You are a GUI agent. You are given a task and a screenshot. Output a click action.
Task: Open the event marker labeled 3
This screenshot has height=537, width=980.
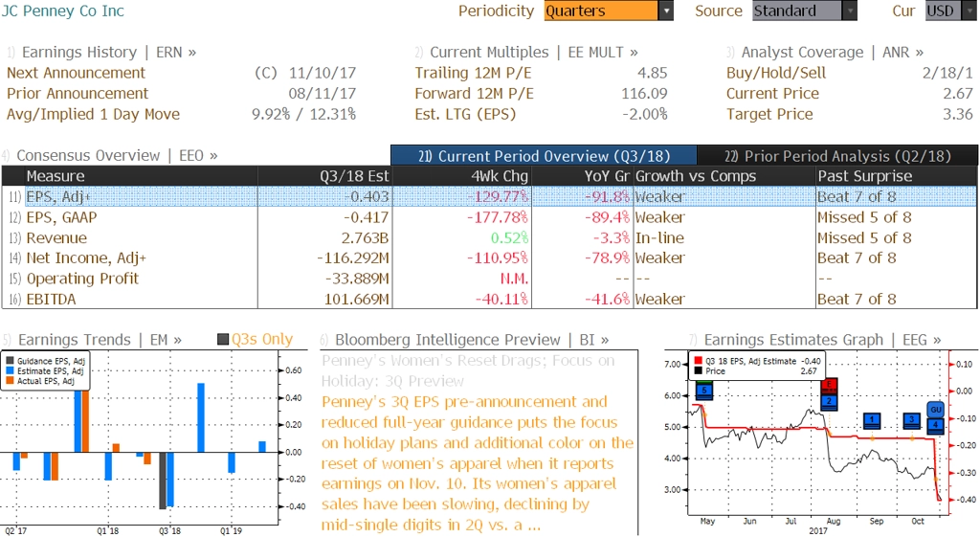tap(912, 421)
